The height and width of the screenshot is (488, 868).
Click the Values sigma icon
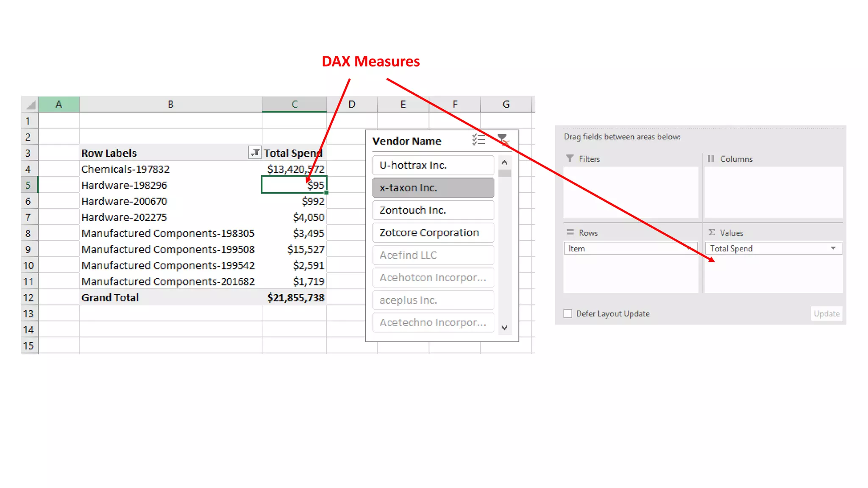coord(712,233)
